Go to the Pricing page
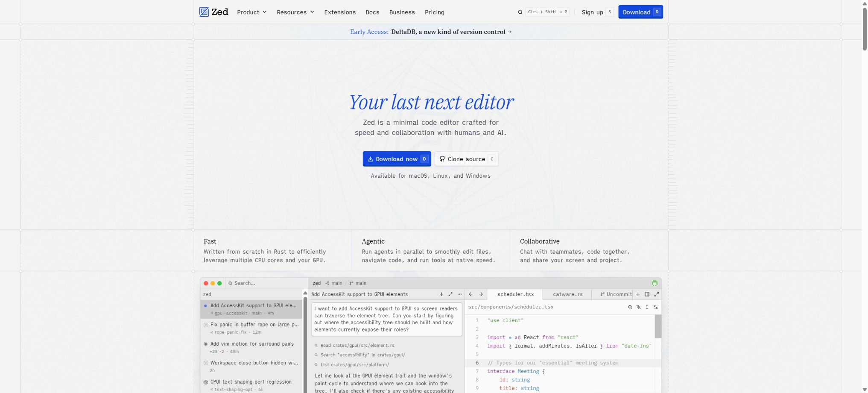This screenshot has height=393, width=868. (x=435, y=12)
